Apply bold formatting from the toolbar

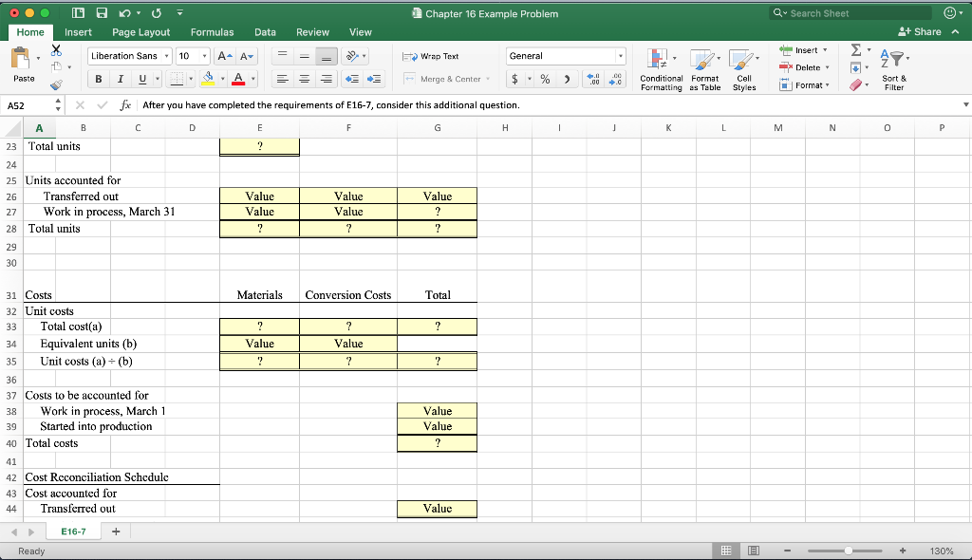(x=99, y=78)
